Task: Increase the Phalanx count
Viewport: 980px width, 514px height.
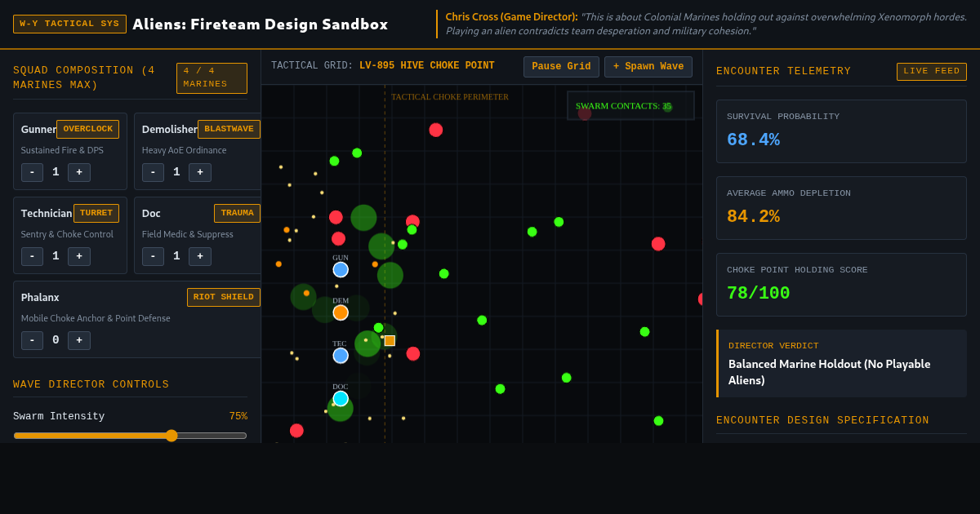Action: click(79, 340)
